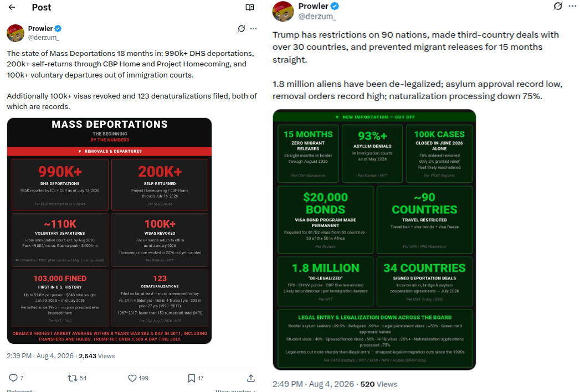Open three-dot menu on right post
This screenshot has height=392, width=580.
coord(572,6)
